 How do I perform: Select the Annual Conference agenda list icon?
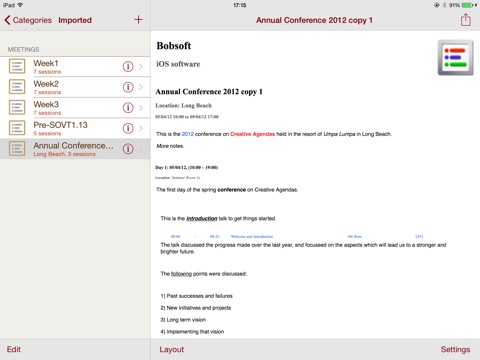point(17,149)
